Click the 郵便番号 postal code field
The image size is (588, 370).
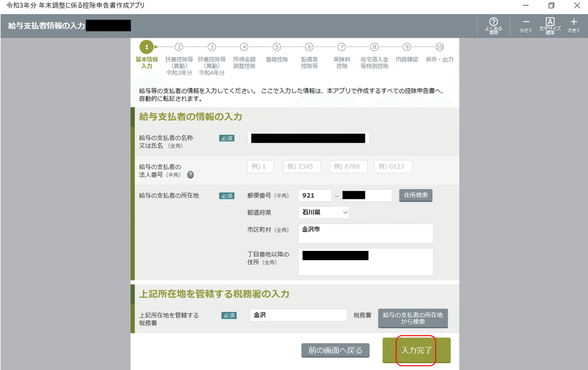point(315,195)
